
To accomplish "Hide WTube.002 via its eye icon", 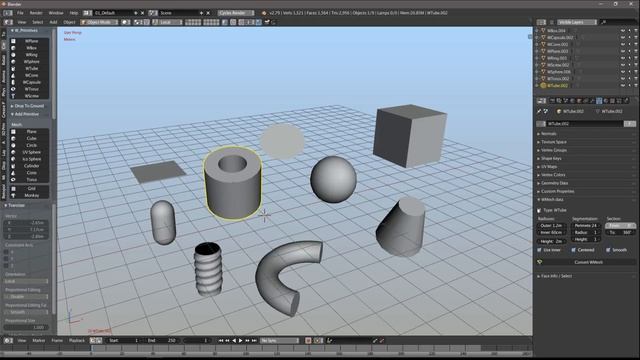I will pos(623,86).
